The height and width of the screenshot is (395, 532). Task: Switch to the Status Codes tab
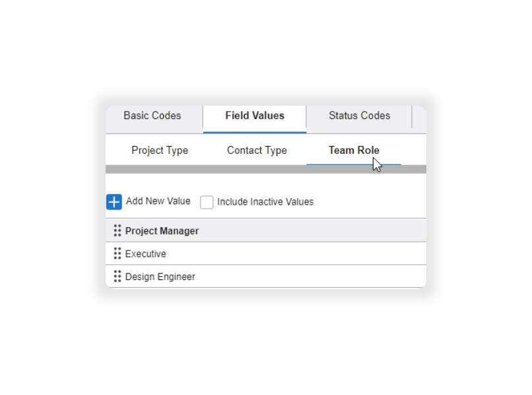click(x=359, y=116)
